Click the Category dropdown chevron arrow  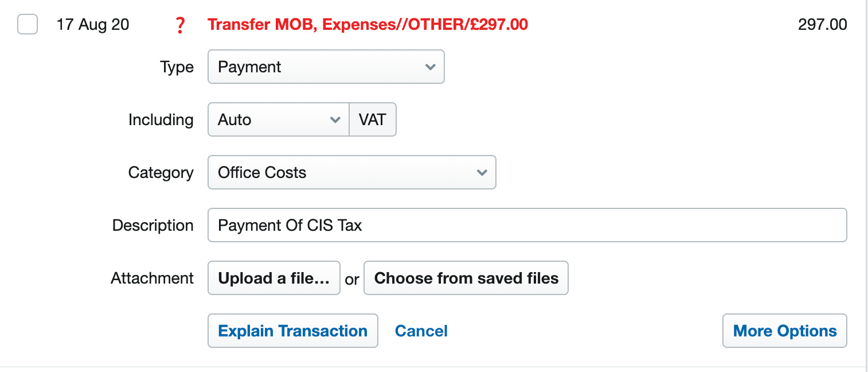482,172
